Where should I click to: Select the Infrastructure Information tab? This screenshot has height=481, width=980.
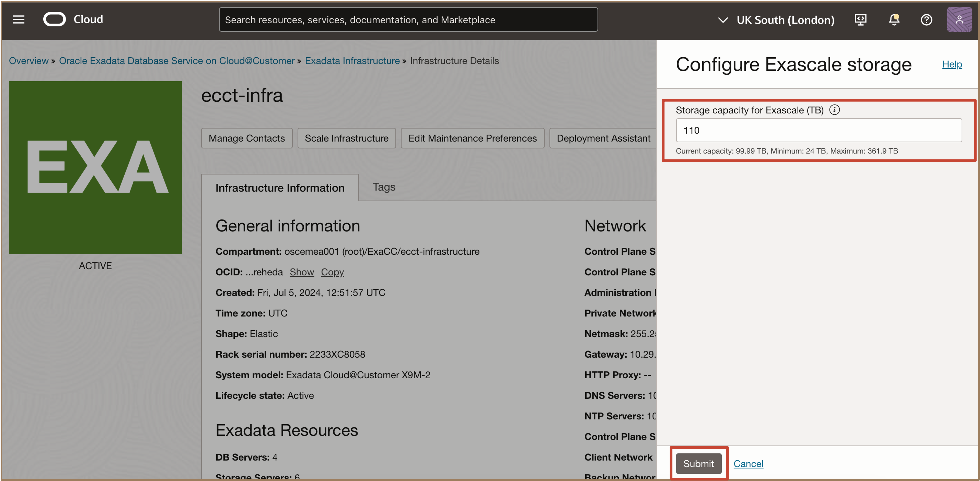[x=280, y=188]
